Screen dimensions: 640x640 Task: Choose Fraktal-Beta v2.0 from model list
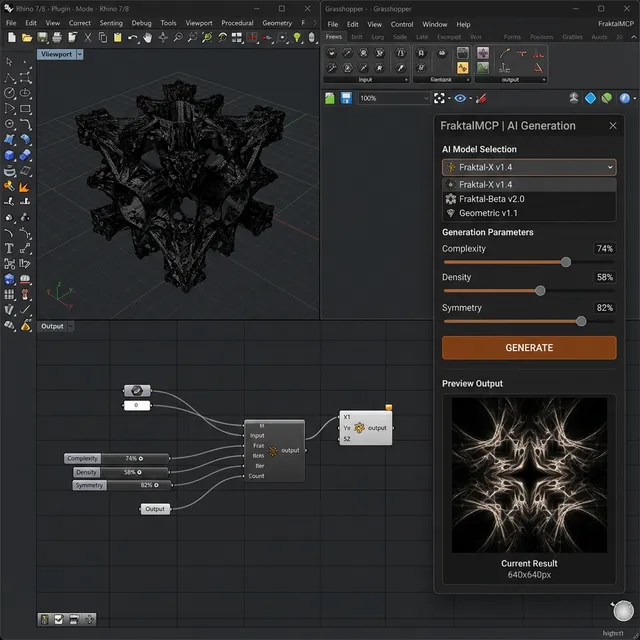[529, 199]
